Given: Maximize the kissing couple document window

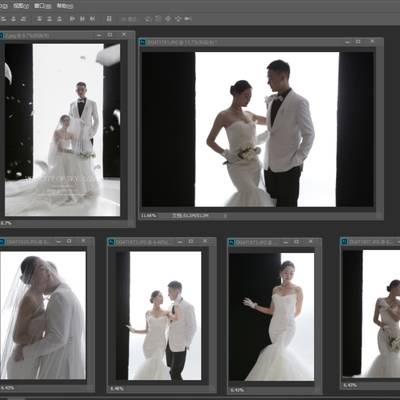Looking at the screenshot, I should (x=69, y=241).
